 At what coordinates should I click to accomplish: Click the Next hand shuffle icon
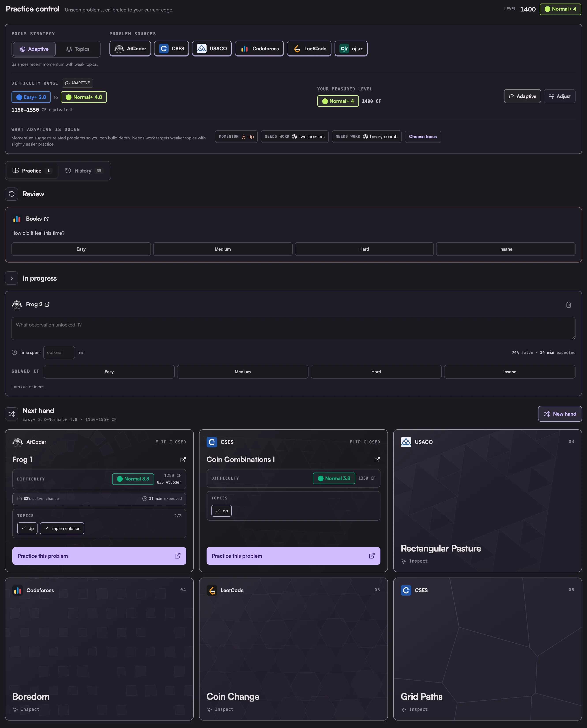pos(11,414)
